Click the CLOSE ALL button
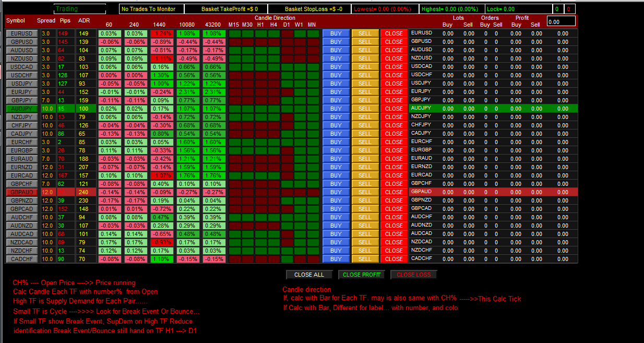Viewport: 644px width, 343px height. point(309,275)
